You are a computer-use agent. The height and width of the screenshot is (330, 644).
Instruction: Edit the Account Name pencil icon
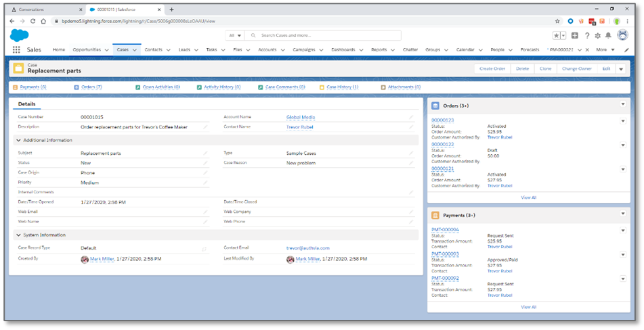(x=411, y=117)
